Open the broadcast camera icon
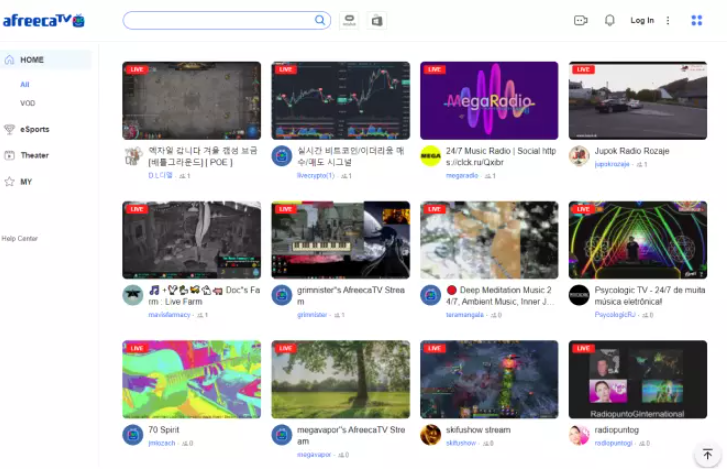The height and width of the screenshot is (471, 727). [x=581, y=20]
